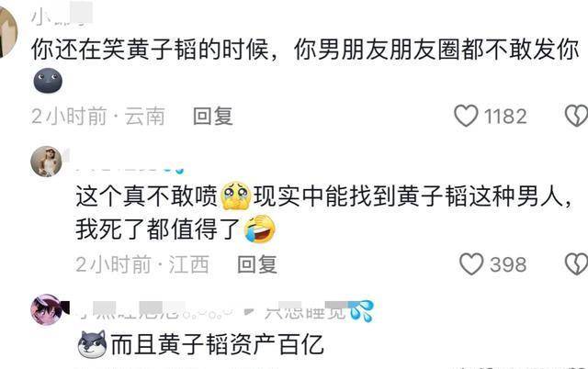Tap the husky dog emoji before 而且
This screenshot has width=588, height=369.
click(x=92, y=344)
